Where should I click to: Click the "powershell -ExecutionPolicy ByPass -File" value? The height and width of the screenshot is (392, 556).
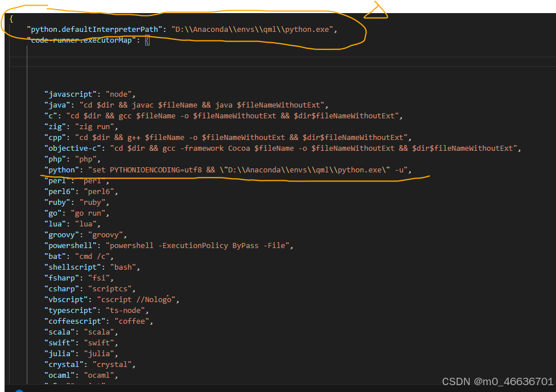click(x=197, y=246)
